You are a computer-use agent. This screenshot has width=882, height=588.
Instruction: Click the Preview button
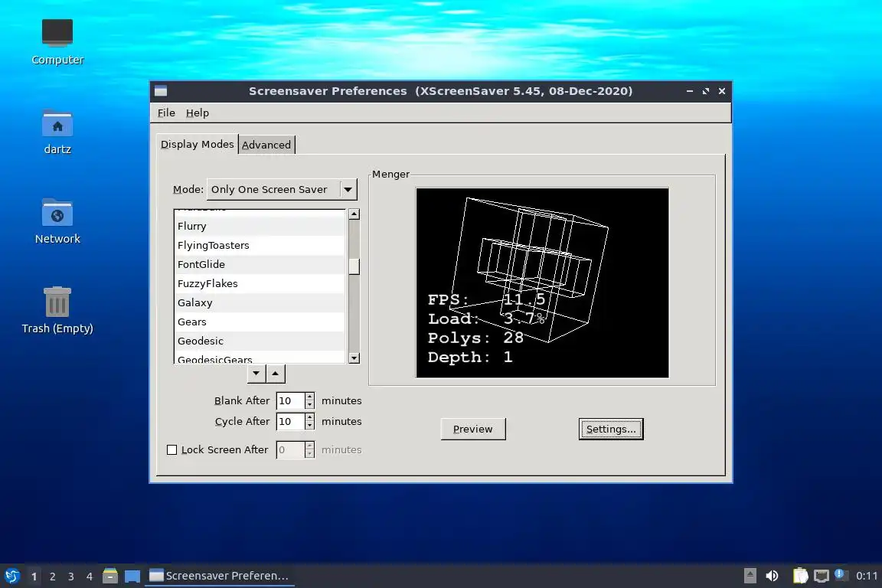473,430
